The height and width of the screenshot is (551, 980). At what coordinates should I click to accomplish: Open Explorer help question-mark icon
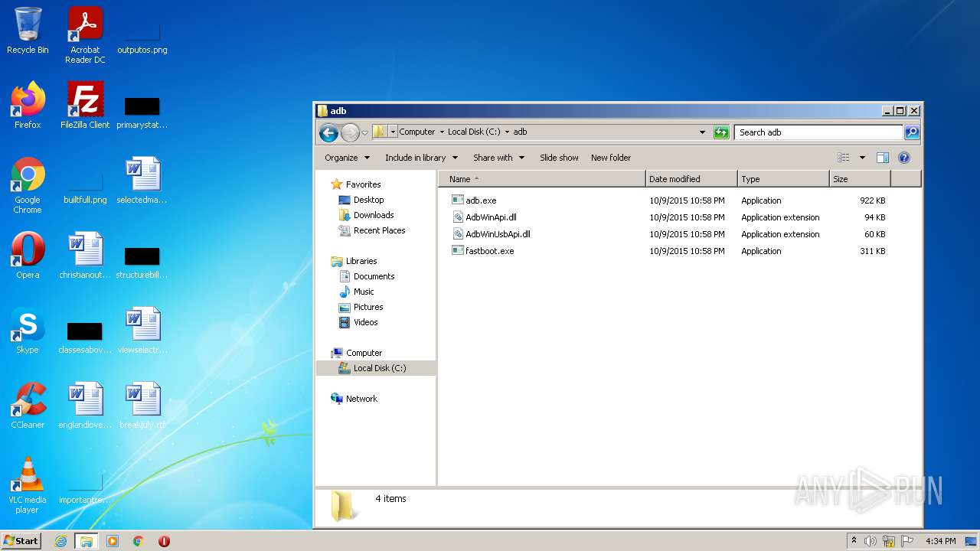[x=903, y=158]
